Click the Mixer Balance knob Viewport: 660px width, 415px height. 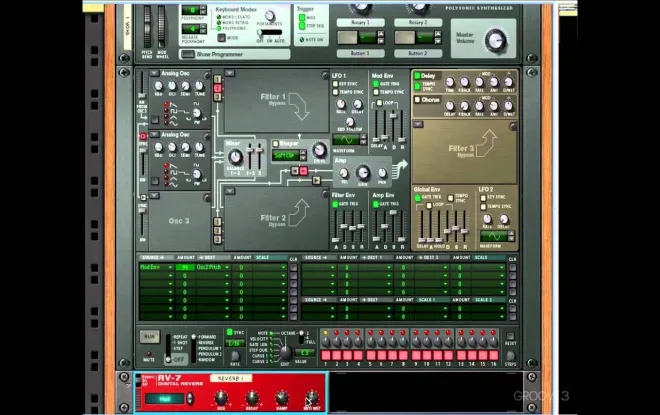point(235,157)
